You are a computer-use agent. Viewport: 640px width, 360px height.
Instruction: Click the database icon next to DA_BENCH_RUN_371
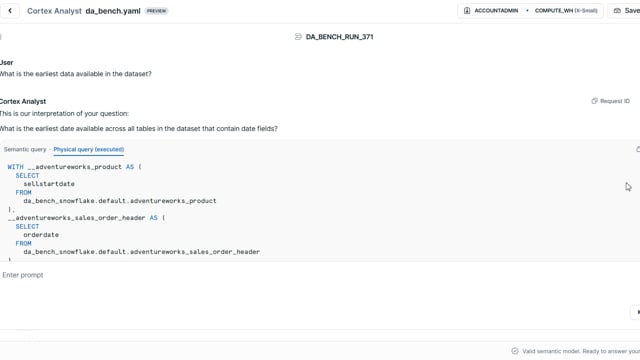click(298, 37)
